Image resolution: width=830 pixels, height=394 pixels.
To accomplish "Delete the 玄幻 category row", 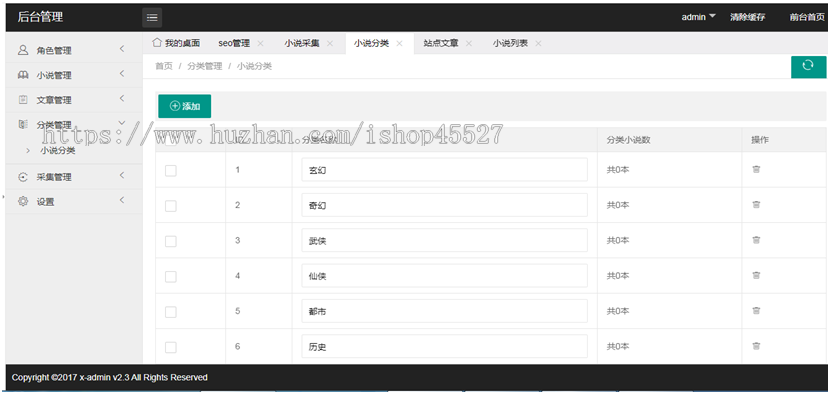I will [756, 169].
